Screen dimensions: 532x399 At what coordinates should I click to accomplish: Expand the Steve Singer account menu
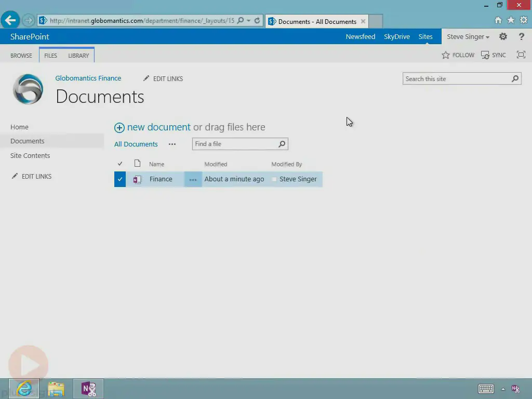point(468,37)
